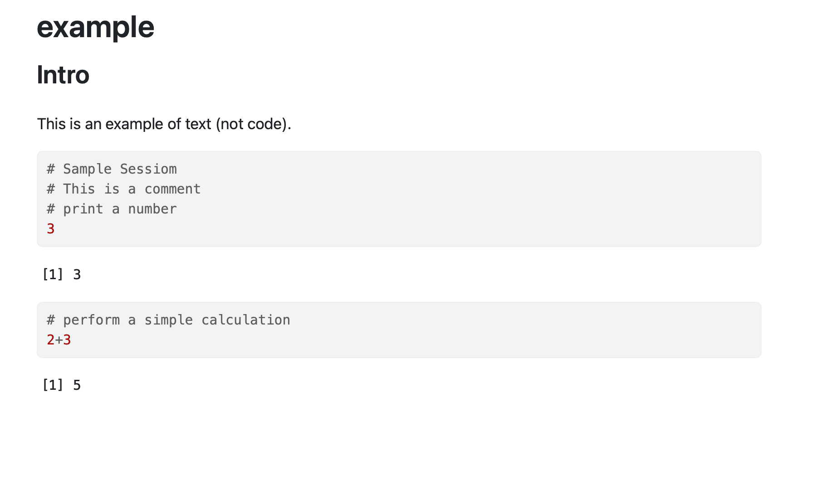The height and width of the screenshot is (504, 822).
Task: Click the paragraph starting "This is an example"
Action: 163,124
